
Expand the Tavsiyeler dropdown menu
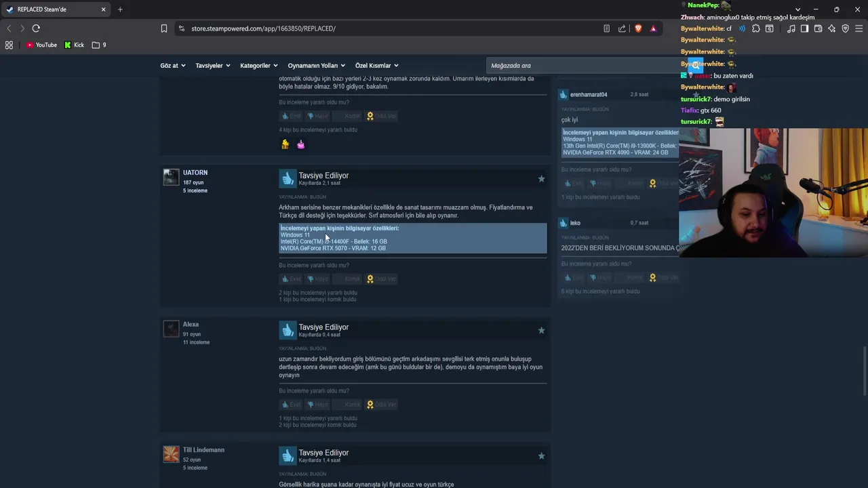[213, 66]
